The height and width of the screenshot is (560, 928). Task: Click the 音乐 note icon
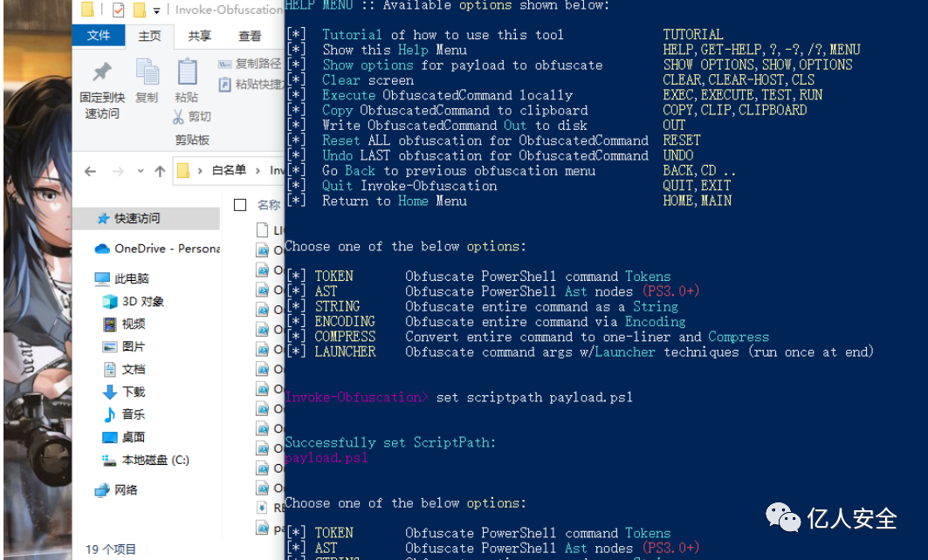(109, 414)
